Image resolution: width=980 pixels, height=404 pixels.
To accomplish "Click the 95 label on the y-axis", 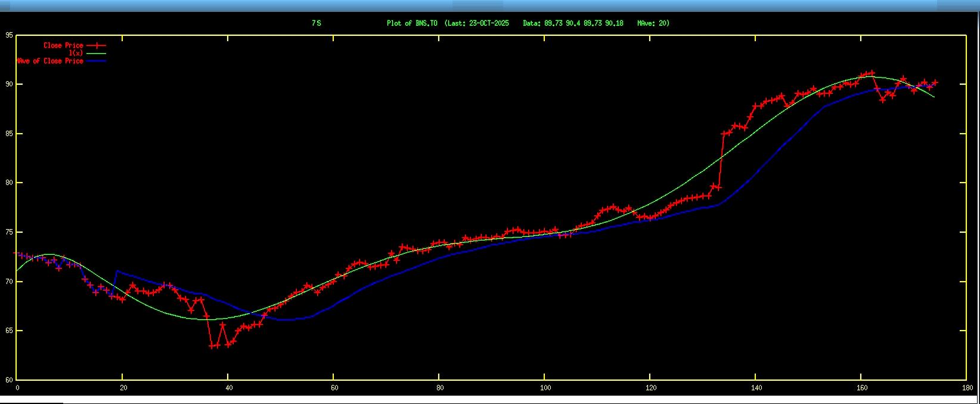I will point(8,35).
